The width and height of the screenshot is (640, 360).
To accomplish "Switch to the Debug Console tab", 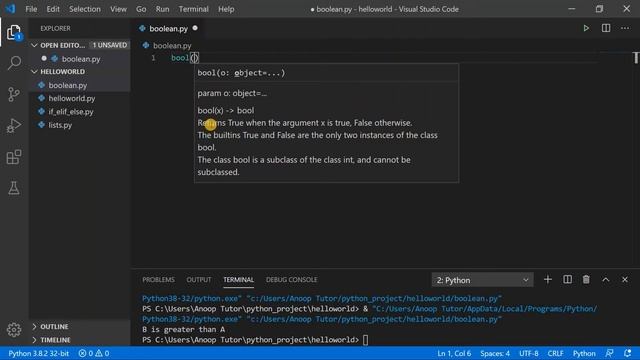I will coord(291,280).
